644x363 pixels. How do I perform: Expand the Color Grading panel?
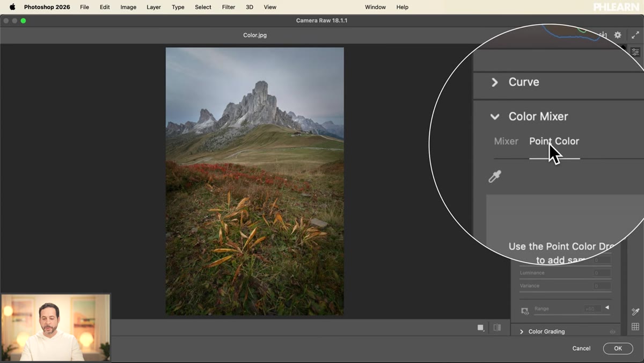point(521,332)
